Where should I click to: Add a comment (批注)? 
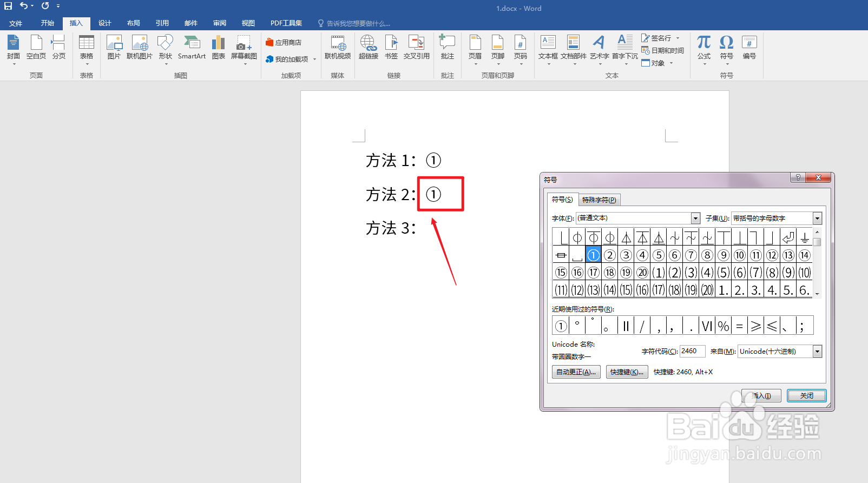click(x=447, y=48)
